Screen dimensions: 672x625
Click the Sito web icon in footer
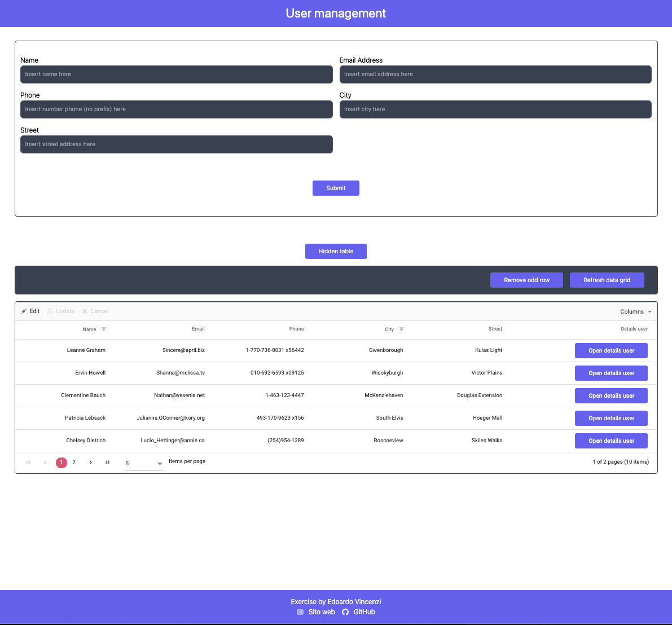300,612
